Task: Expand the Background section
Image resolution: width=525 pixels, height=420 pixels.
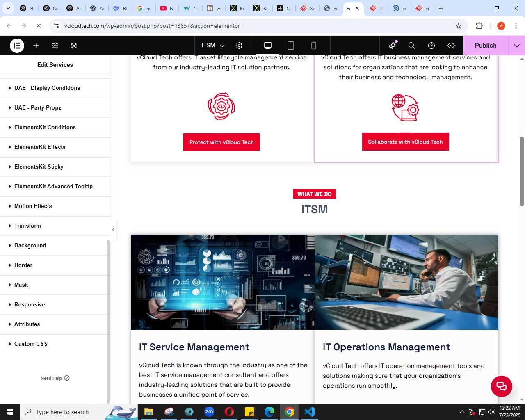Action: pos(55,245)
